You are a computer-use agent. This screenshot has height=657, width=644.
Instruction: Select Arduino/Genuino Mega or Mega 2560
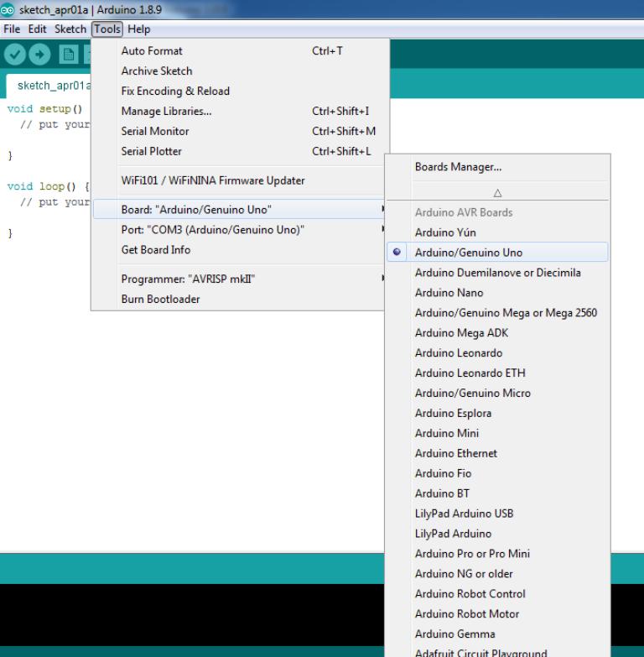pyautogui.click(x=497, y=313)
